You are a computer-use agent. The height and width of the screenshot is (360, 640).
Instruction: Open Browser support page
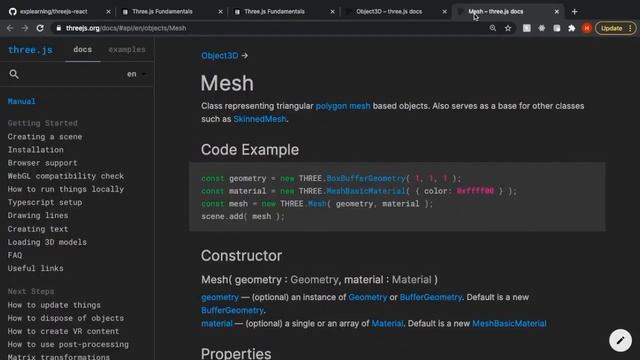[42, 162]
